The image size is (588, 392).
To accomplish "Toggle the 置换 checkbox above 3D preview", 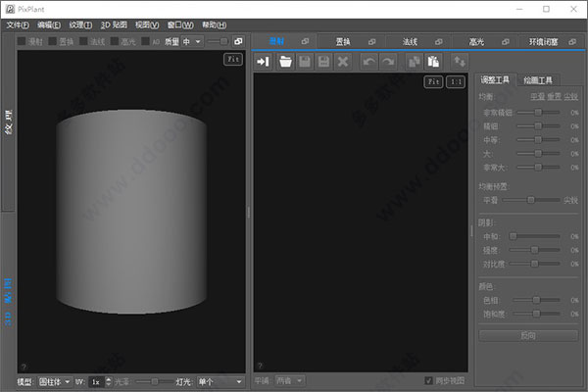I will point(53,41).
